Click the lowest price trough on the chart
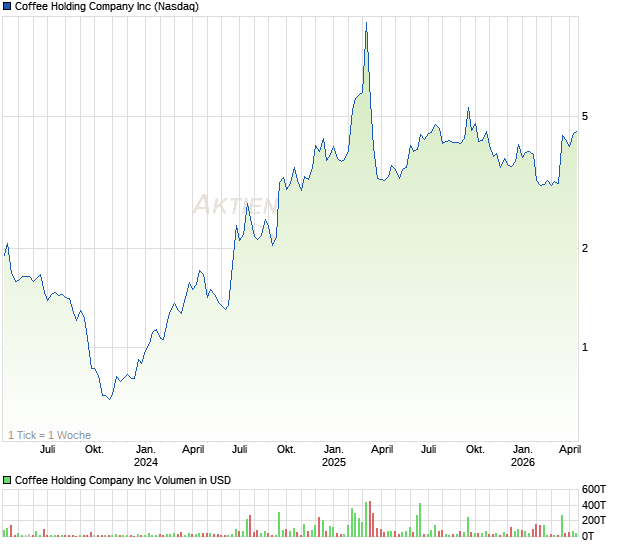Image resolution: width=620 pixels, height=546 pixels. pos(110,399)
